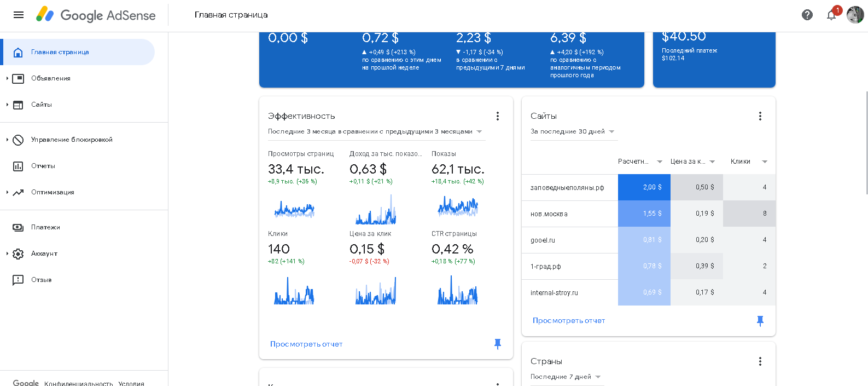Click the site internal-stroy.ru
868x386 pixels.
point(554,293)
